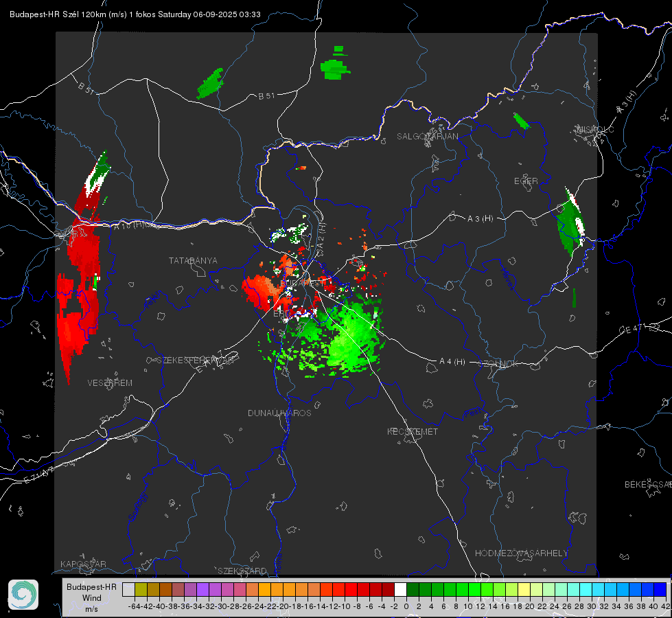Select the dark blue swatch at 42
The width and height of the screenshot is (672, 618).
pyautogui.click(x=660, y=589)
